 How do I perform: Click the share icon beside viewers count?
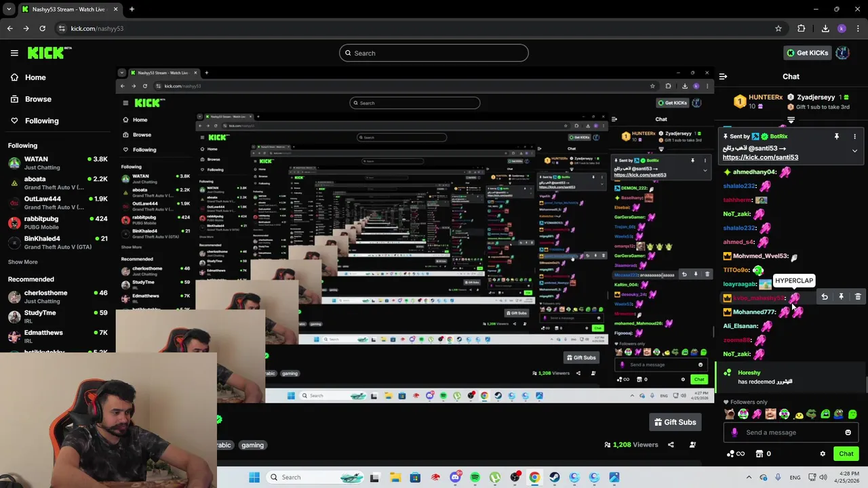671,445
